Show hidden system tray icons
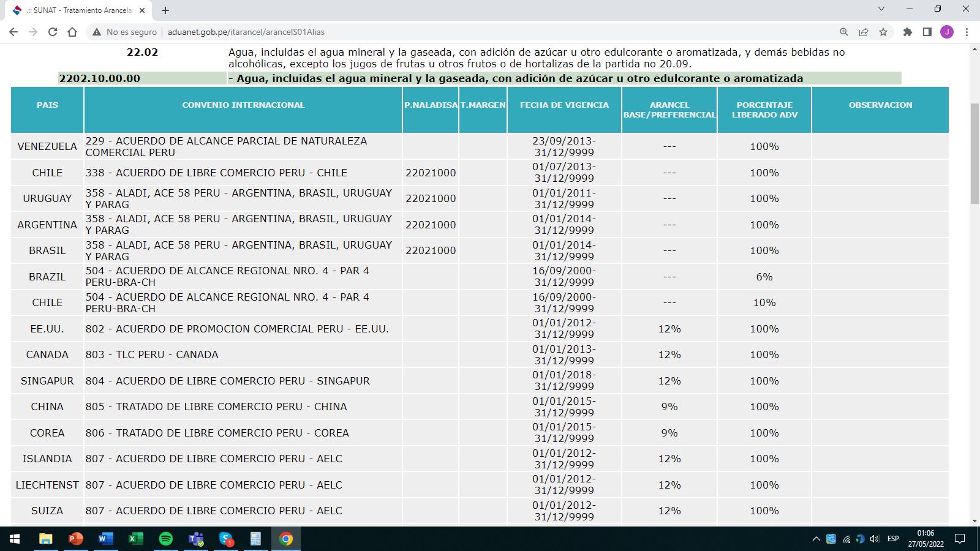Screen dimensions: 980x551 (816, 539)
